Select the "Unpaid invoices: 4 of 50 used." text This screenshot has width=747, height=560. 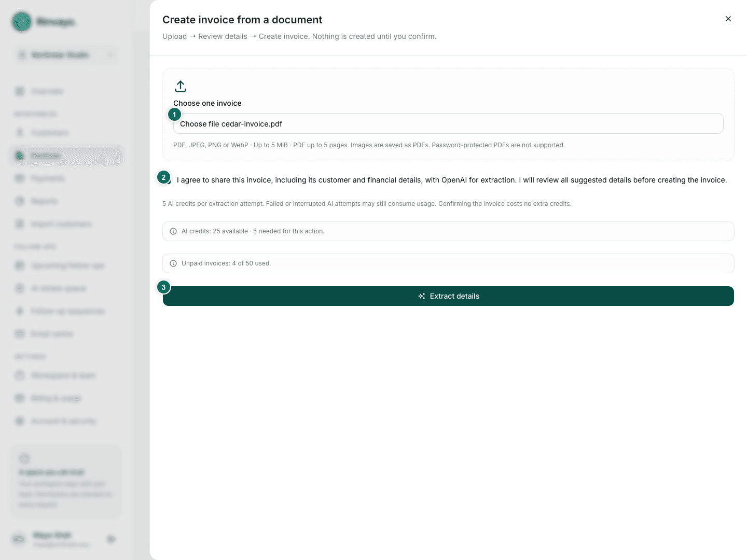[226, 263]
